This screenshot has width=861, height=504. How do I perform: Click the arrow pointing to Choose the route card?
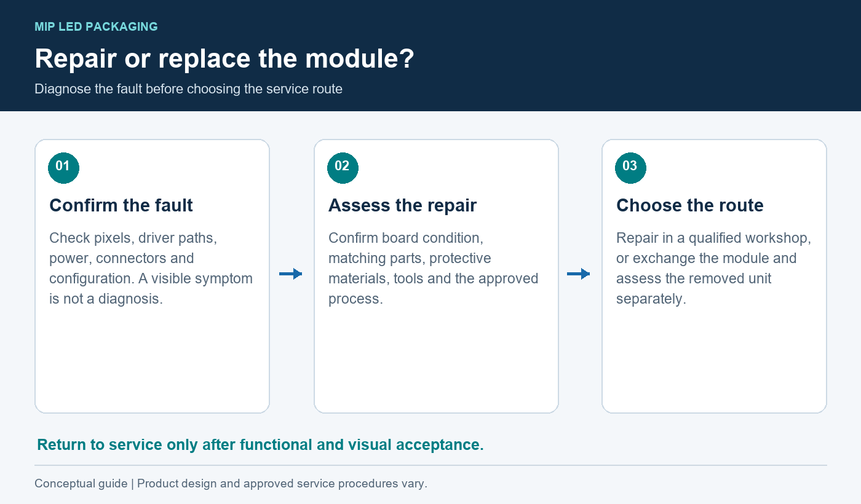(579, 274)
